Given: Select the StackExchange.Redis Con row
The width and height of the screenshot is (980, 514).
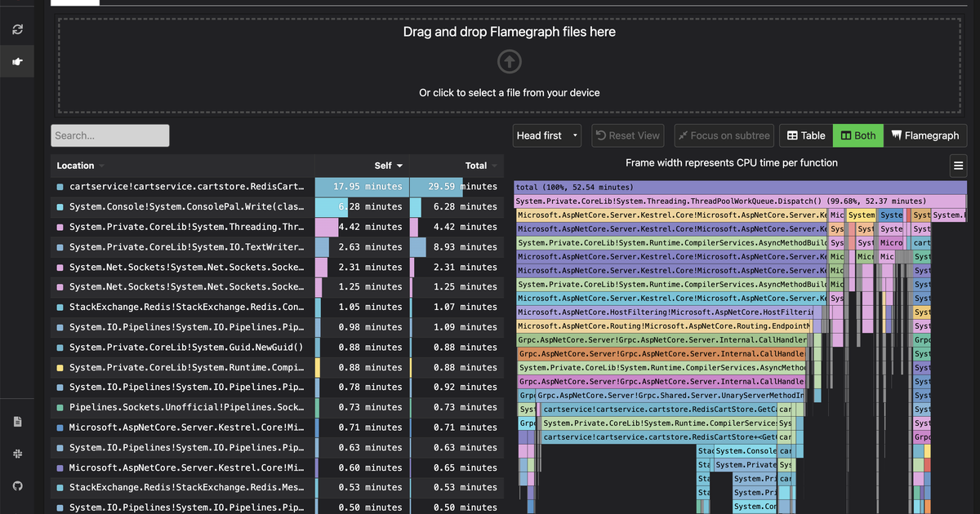Looking at the screenshot, I should click(x=277, y=307).
